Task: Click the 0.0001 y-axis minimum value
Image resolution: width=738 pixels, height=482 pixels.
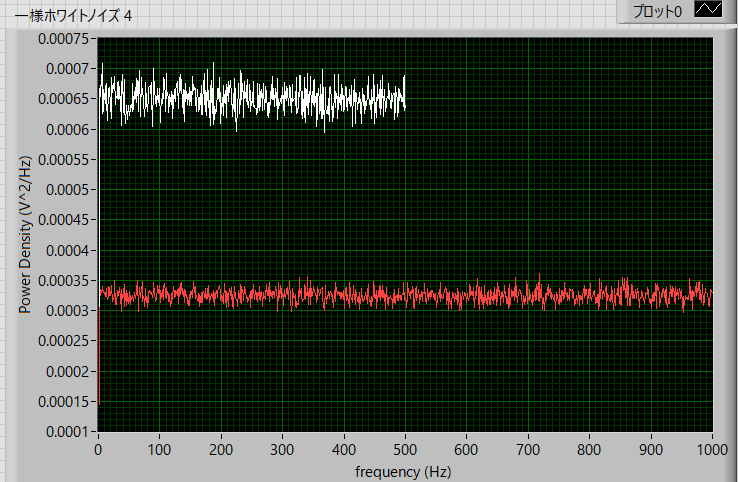Action: tap(66, 431)
